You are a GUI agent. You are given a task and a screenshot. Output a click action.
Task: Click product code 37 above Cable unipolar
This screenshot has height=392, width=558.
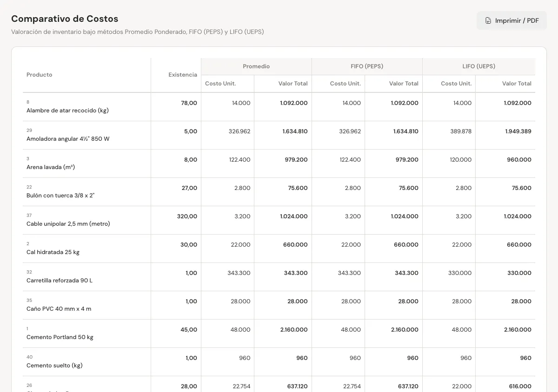pyautogui.click(x=29, y=216)
